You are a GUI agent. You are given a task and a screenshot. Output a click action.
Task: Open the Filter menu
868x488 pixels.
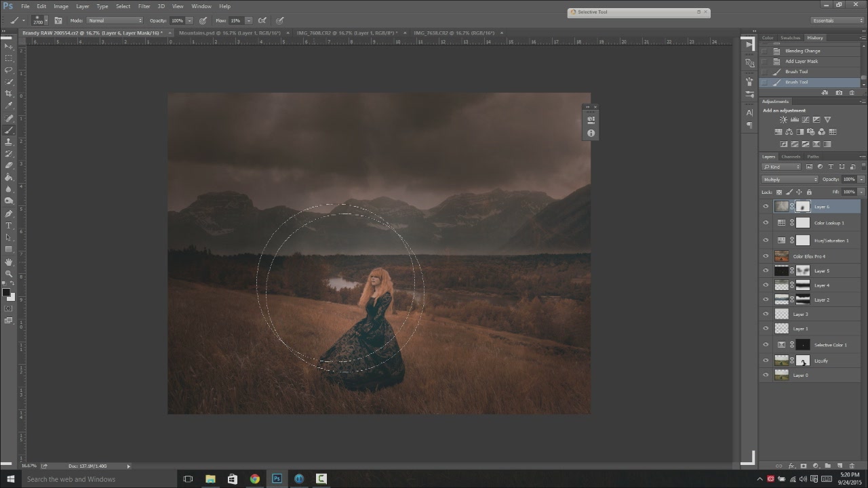click(x=144, y=6)
